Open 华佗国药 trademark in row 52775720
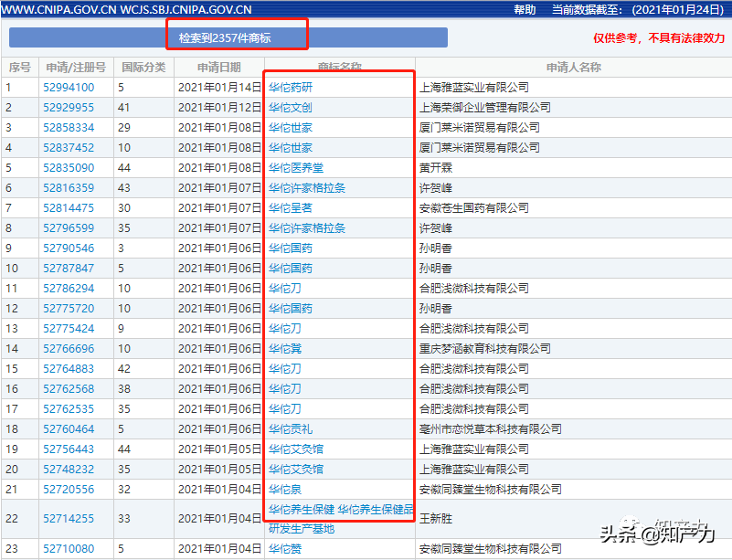The image size is (732, 560). pos(291,308)
